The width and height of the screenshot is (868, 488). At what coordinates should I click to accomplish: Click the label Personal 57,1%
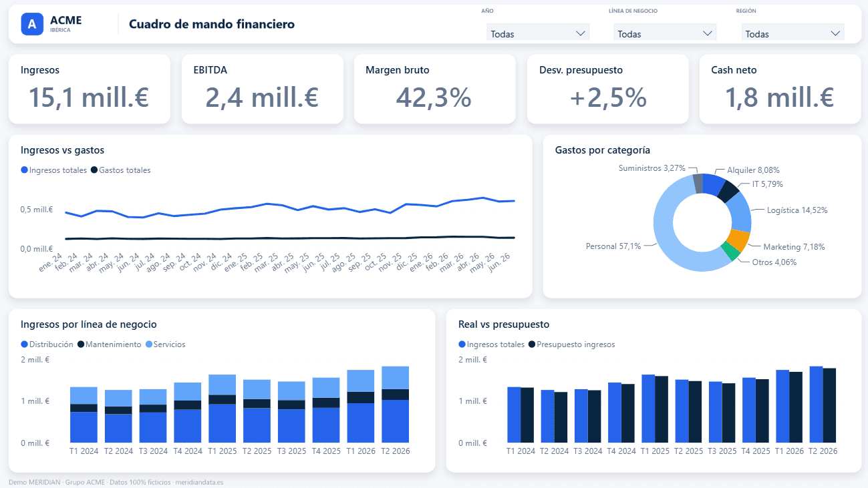coord(613,246)
